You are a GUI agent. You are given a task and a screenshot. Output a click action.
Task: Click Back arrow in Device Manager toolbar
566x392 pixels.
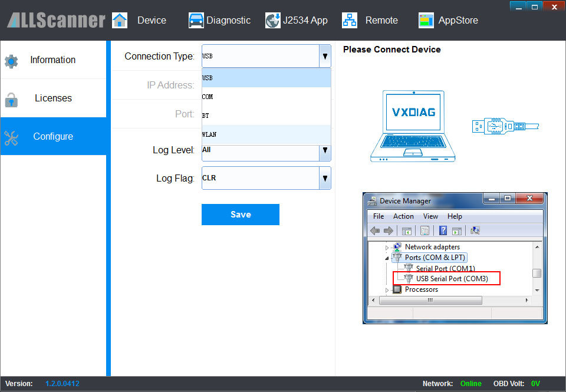point(375,230)
